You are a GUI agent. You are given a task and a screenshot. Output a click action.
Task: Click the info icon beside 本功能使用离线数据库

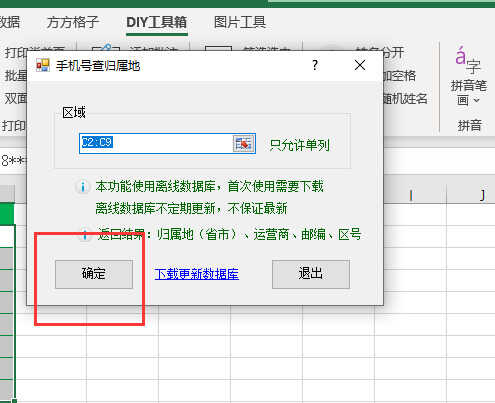[x=83, y=186]
